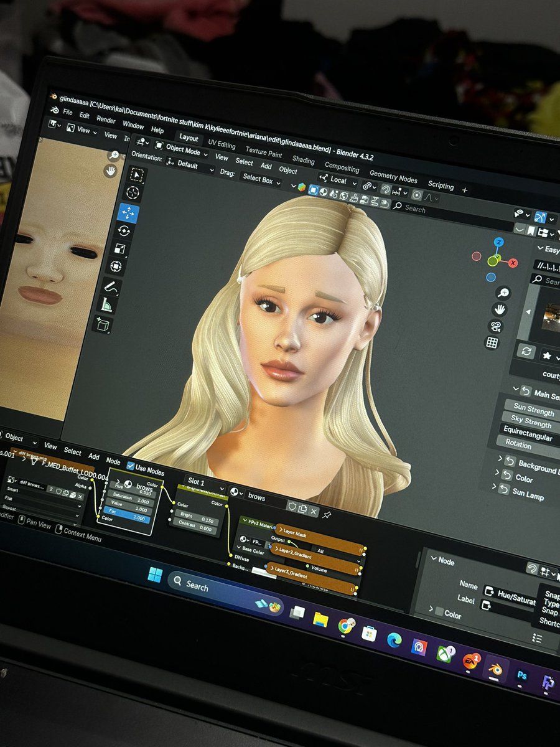
Task: Adjust the Saturation slider on Hue/Saturation node
Action: coord(130,498)
